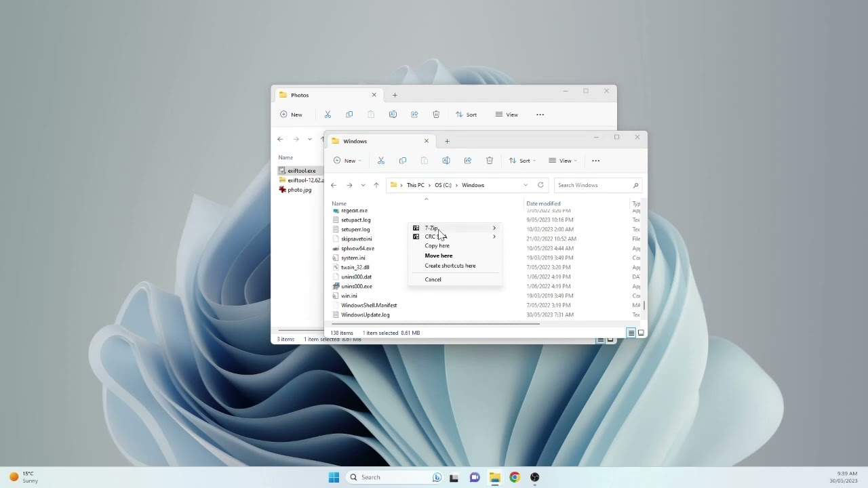Click the Rename icon in Photos window toolbar
Image resolution: width=868 pixels, height=488 pixels.
point(393,115)
